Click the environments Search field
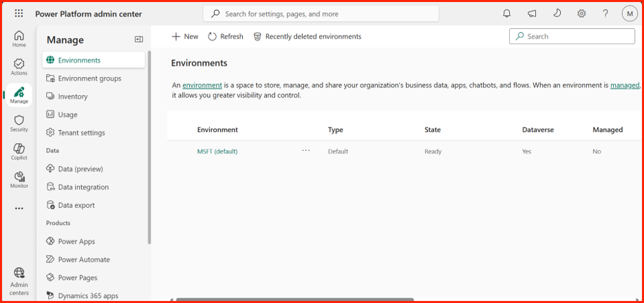The image size is (644, 303). (x=572, y=36)
